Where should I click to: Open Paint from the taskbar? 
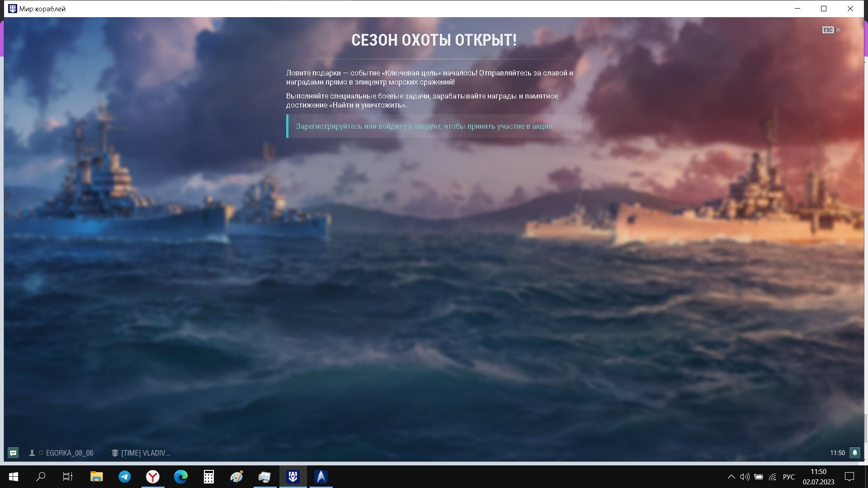(x=236, y=477)
